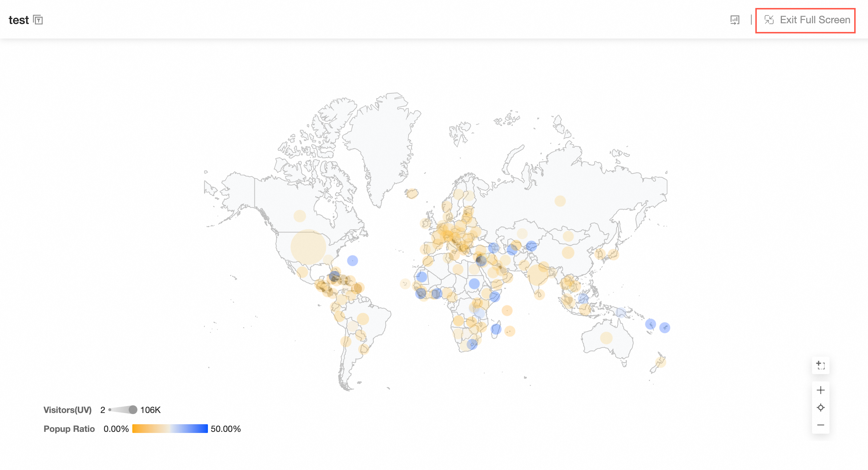
Task: Click the test dashboard title
Action: [x=19, y=20]
